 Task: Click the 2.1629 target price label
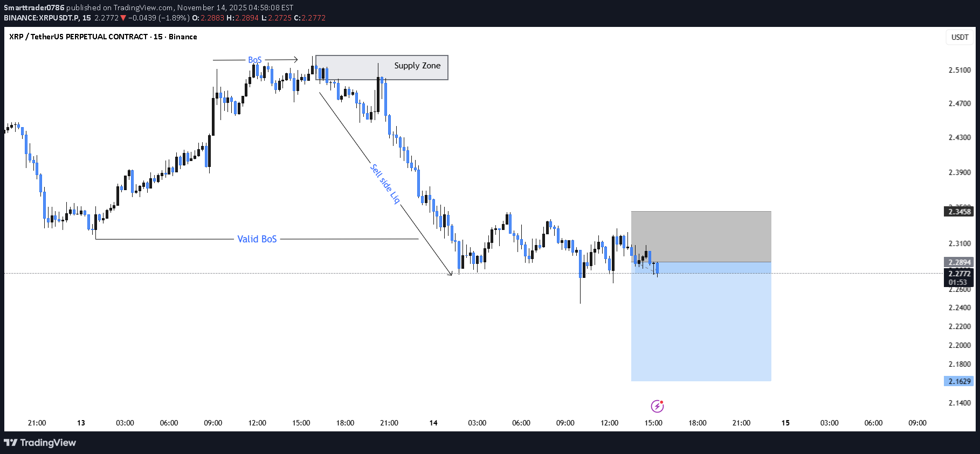click(960, 381)
